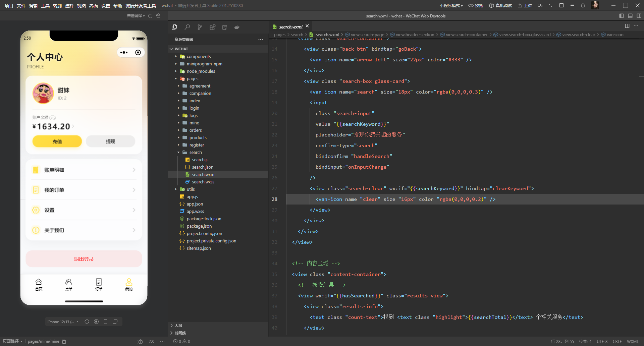Click the rotate icon below the simulator

point(87,322)
